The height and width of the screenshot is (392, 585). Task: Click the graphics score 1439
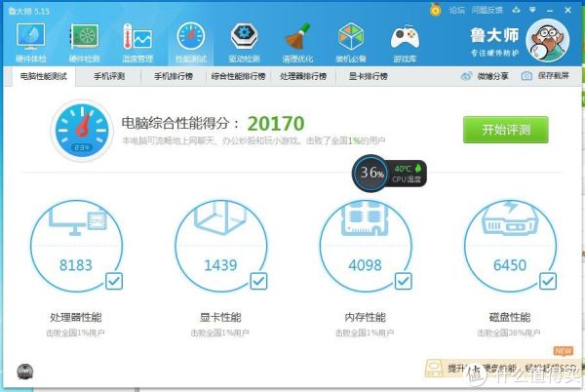point(220,265)
